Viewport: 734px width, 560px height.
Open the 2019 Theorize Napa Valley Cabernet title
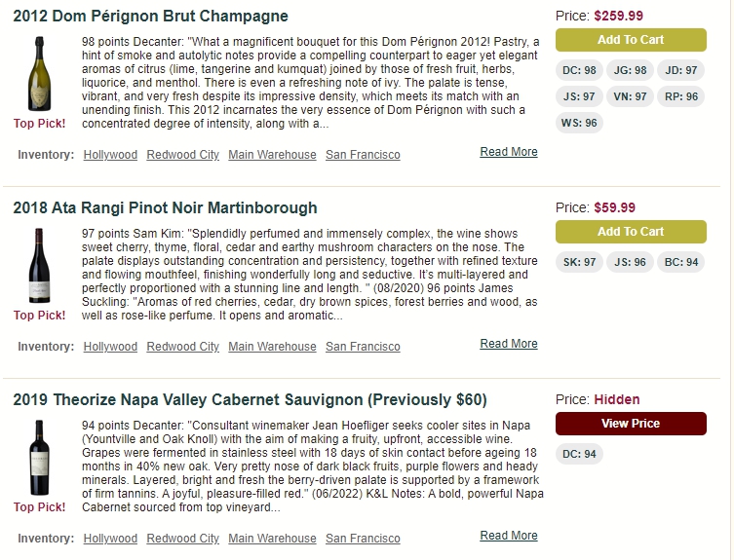pyautogui.click(x=250, y=399)
